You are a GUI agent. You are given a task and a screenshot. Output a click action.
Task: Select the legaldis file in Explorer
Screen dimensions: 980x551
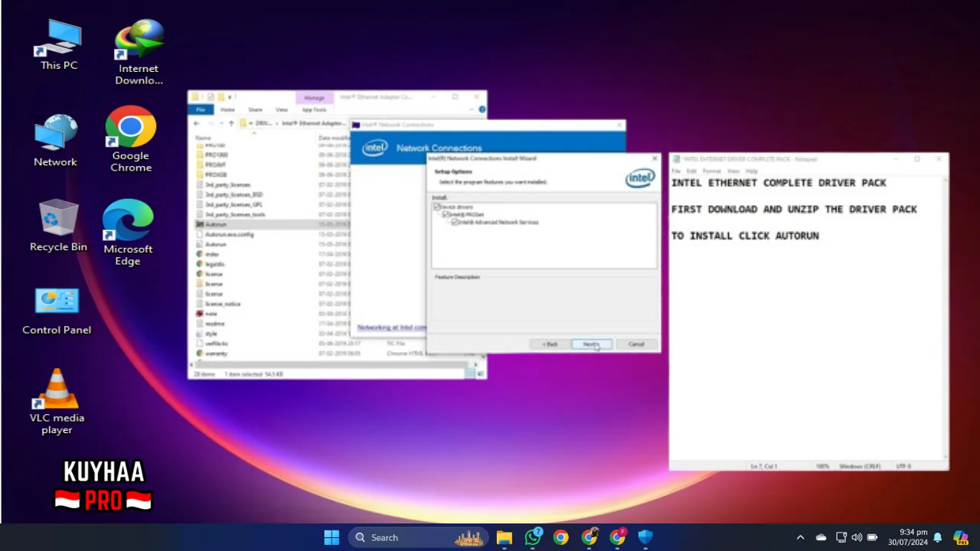[215, 264]
